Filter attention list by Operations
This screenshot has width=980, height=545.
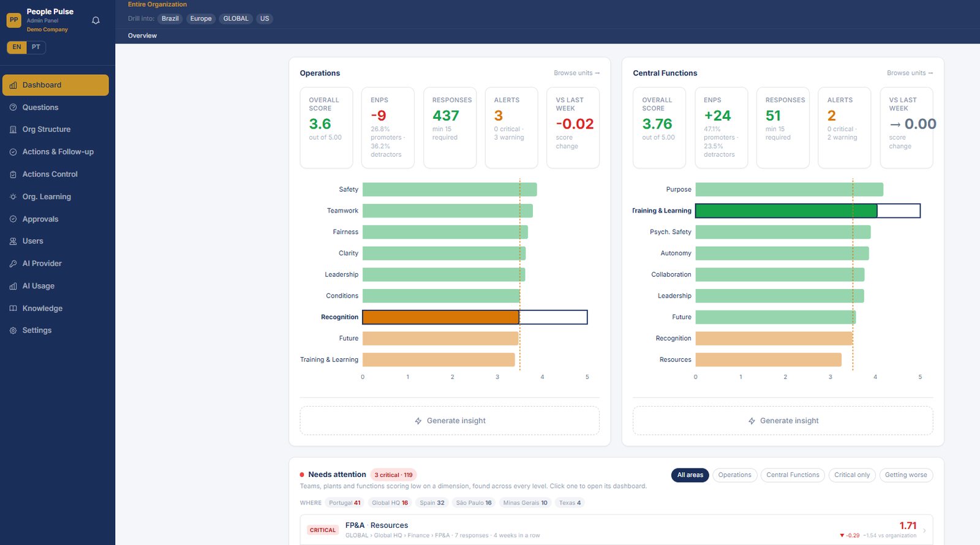734,475
